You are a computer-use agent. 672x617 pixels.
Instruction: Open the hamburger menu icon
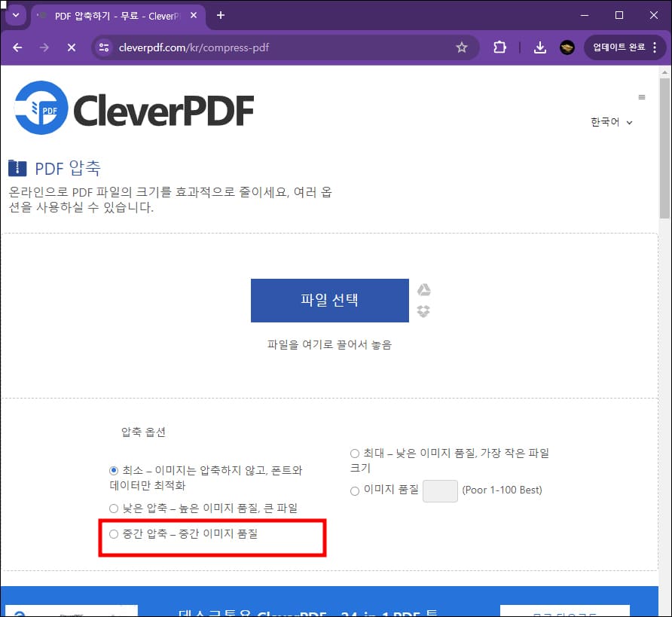pos(642,97)
